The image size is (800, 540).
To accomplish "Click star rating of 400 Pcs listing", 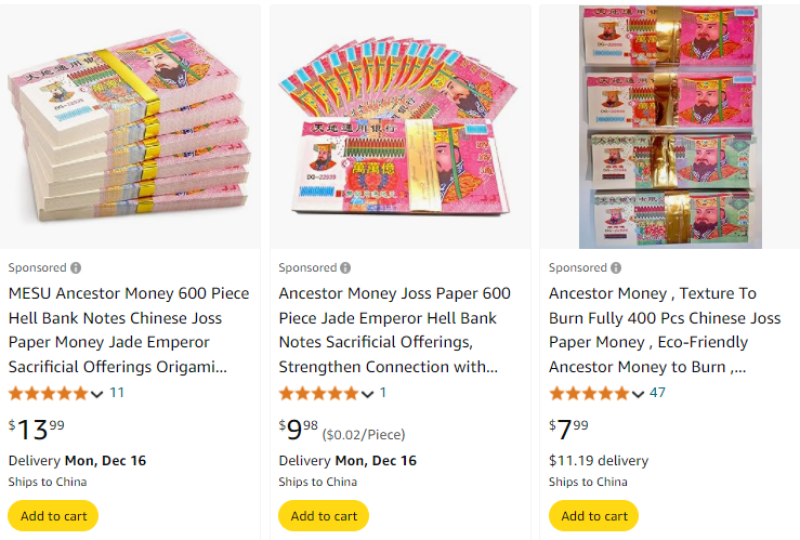I will coord(588,393).
